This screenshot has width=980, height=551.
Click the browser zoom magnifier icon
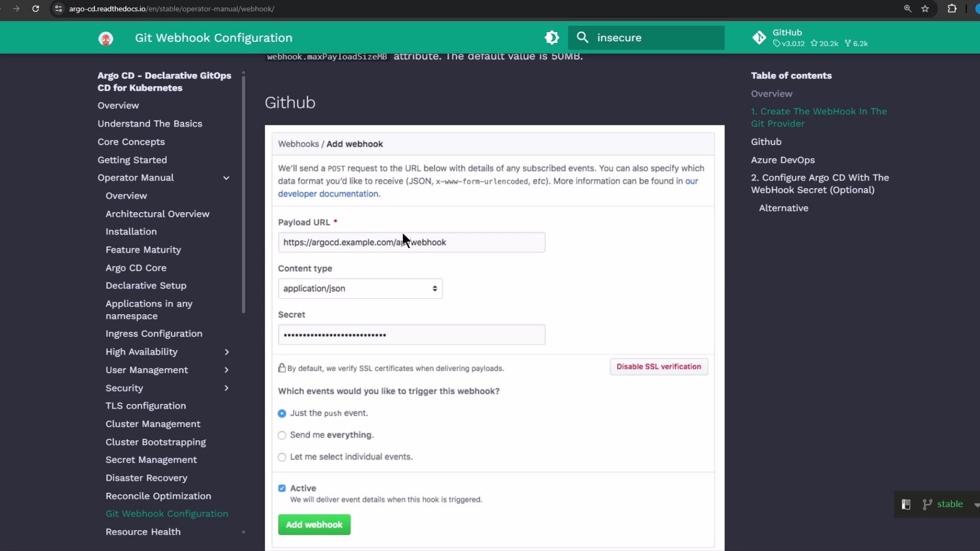point(908,9)
